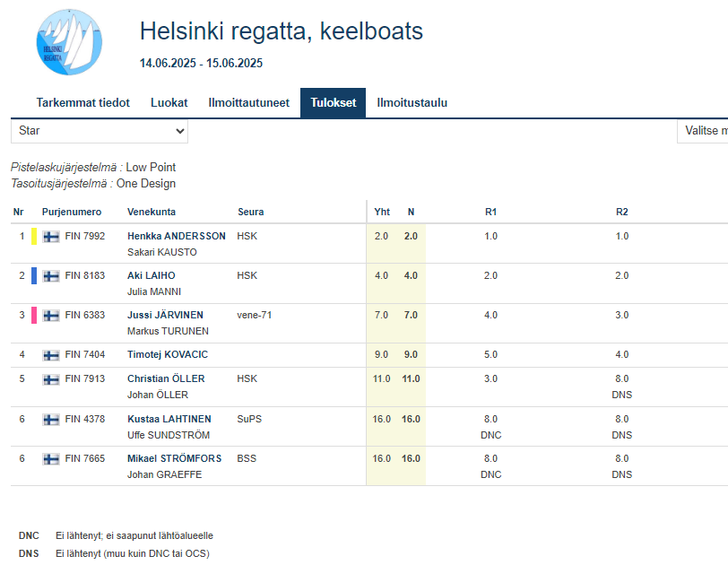Click the R1 race column header
Screen dimensions: 728x565
pos(490,213)
